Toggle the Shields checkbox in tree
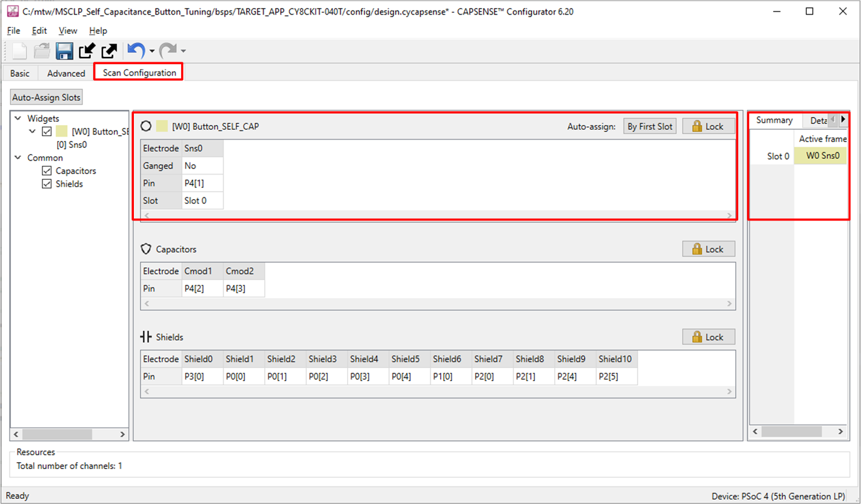 [x=47, y=184]
